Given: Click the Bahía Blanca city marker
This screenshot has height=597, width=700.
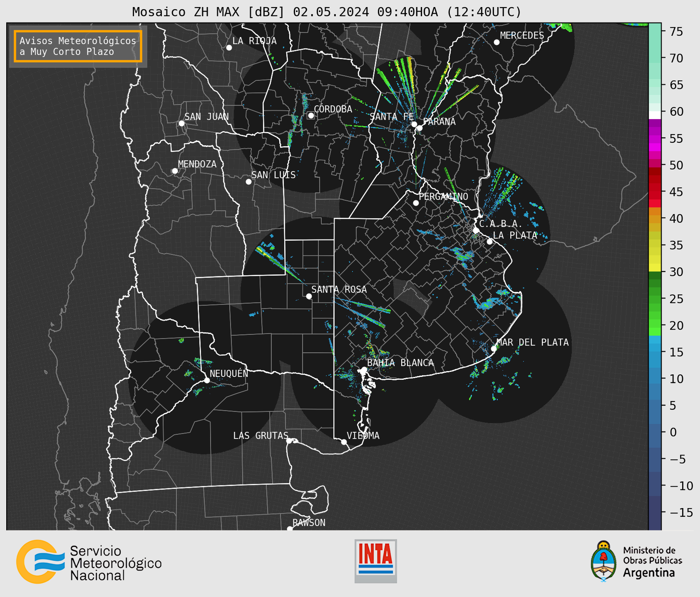Looking at the screenshot, I should (x=364, y=369).
